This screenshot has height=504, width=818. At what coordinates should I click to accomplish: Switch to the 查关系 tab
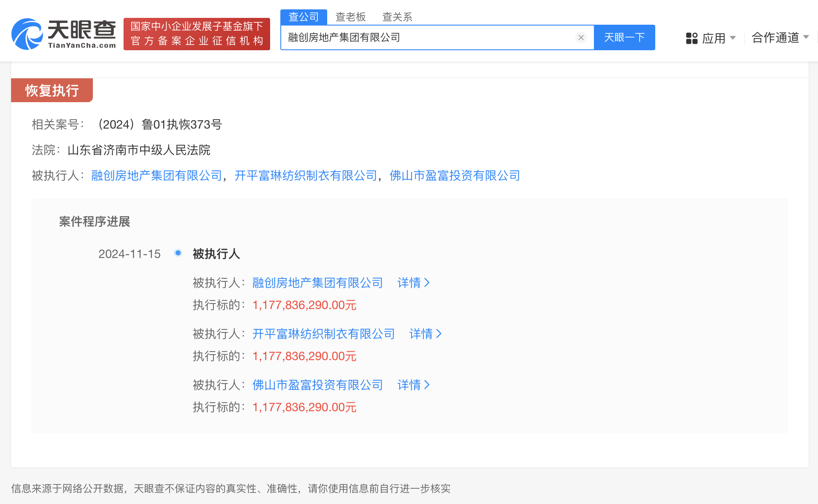click(x=397, y=17)
